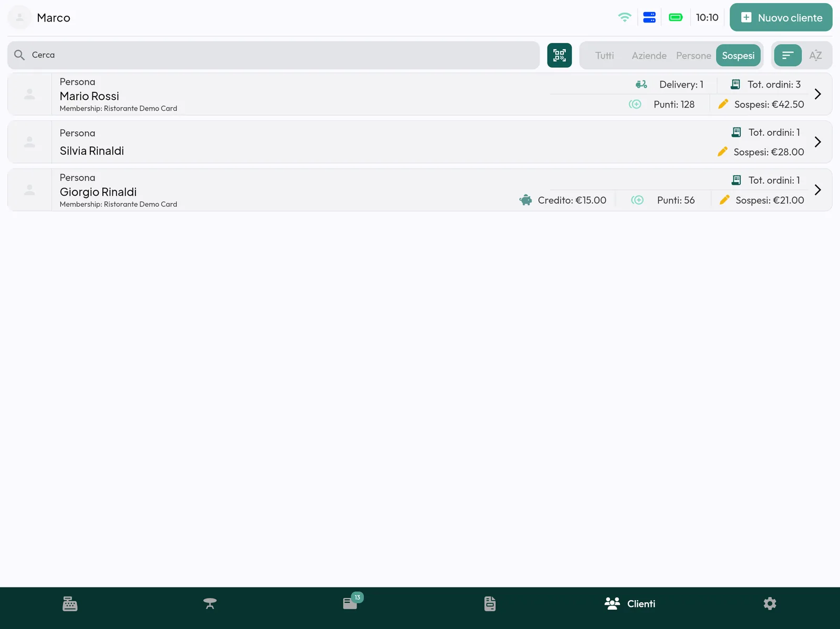Click Mario Rossi's delivery scooter icon
This screenshot has width=840, height=629.
(642, 84)
